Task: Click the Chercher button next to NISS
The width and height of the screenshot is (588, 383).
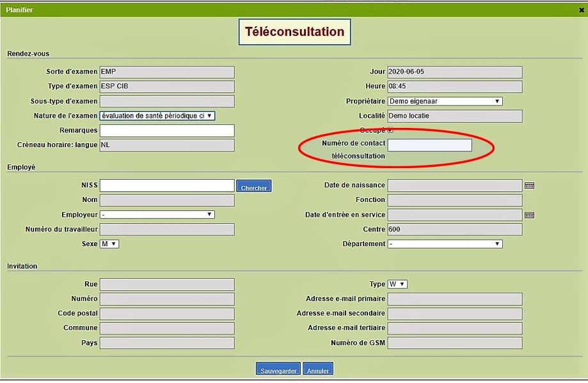Action: coord(254,186)
